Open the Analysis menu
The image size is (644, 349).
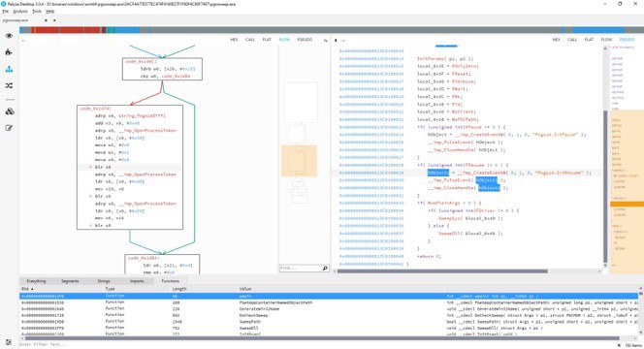pos(20,11)
